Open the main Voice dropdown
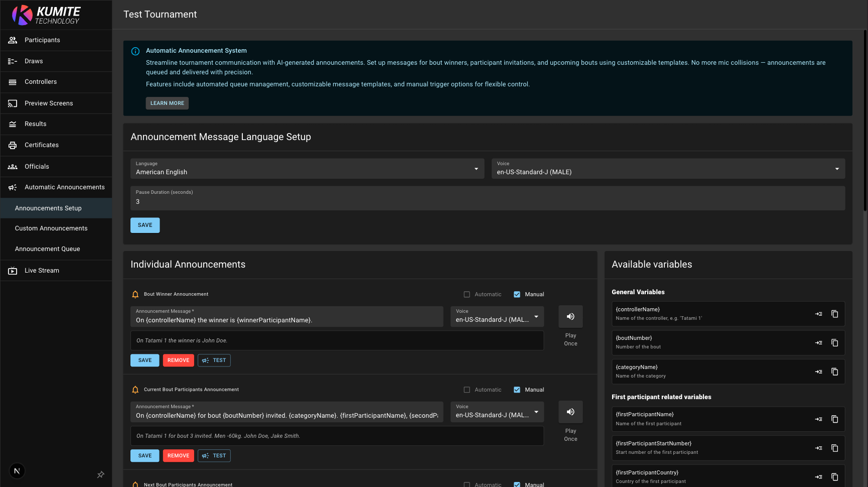This screenshot has width=868, height=487. click(x=668, y=169)
